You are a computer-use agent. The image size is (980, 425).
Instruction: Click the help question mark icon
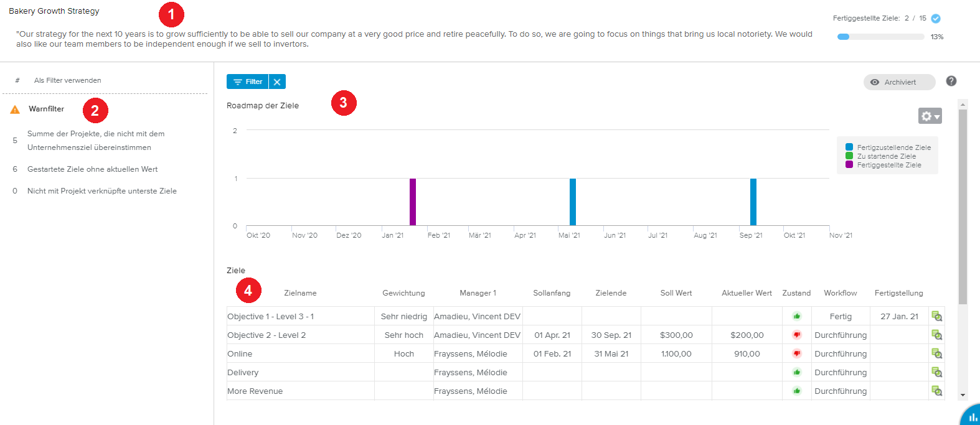(951, 81)
